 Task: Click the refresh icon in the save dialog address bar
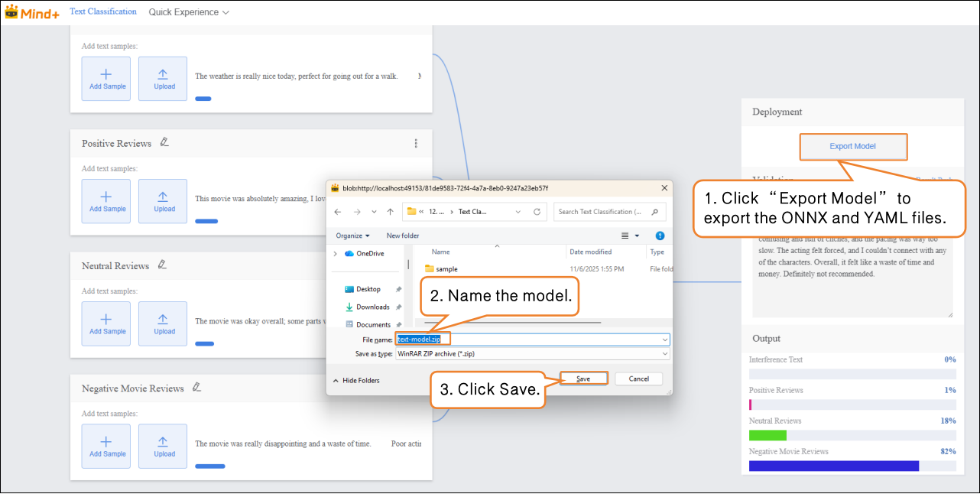tap(537, 212)
